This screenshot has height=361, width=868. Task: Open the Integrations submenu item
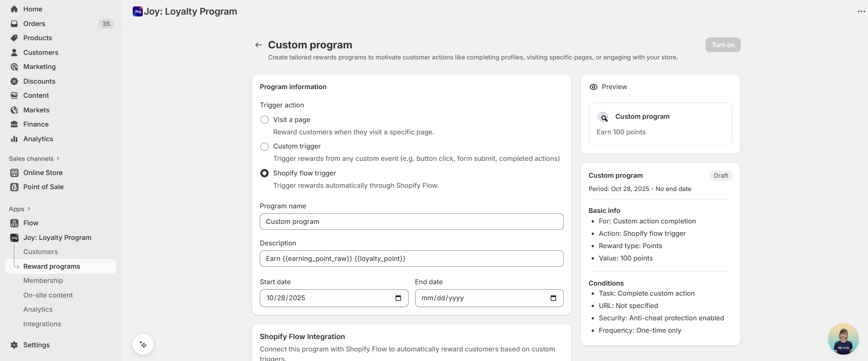click(42, 324)
